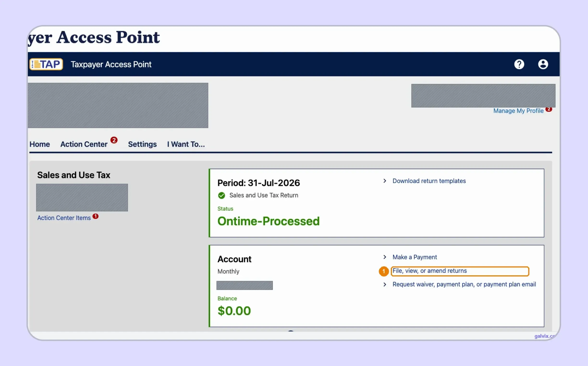This screenshot has width=588, height=366.
Task: Click the Period: 31-Jul-2026 heading
Action: [259, 183]
